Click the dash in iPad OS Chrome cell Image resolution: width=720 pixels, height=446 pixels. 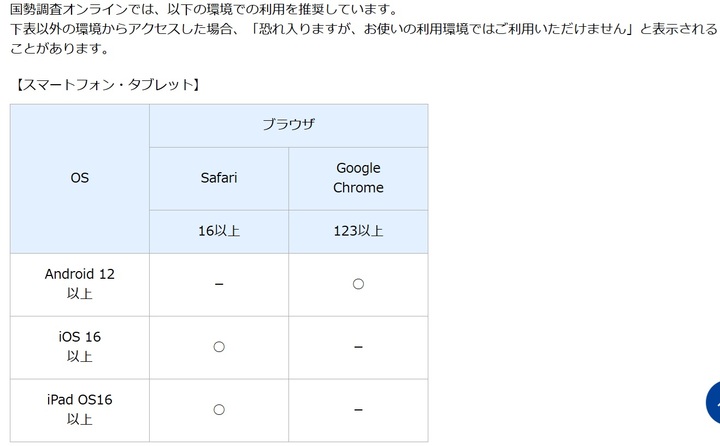pyautogui.click(x=358, y=410)
